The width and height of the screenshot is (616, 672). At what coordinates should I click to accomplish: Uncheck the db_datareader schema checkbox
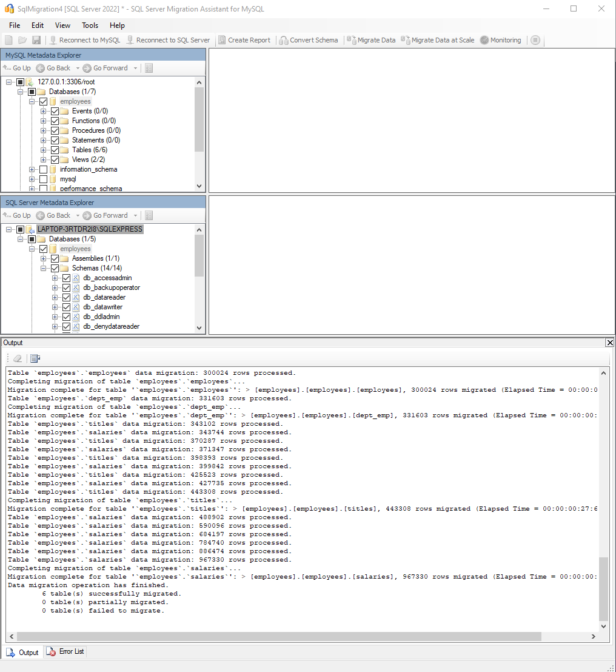67,297
